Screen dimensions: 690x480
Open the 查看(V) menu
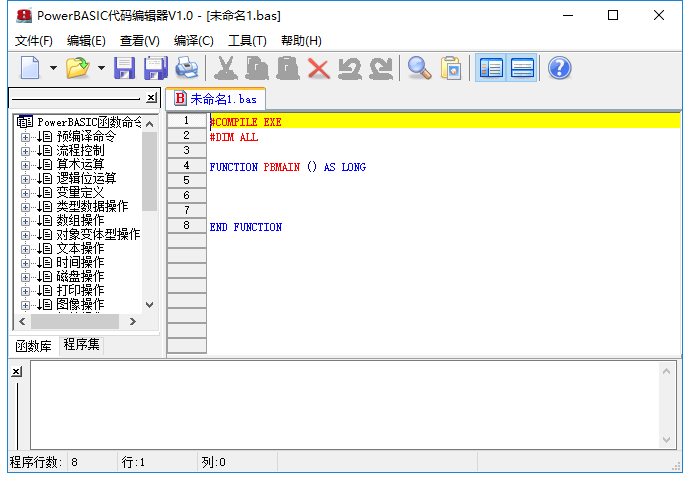pyautogui.click(x=140, y=41)
